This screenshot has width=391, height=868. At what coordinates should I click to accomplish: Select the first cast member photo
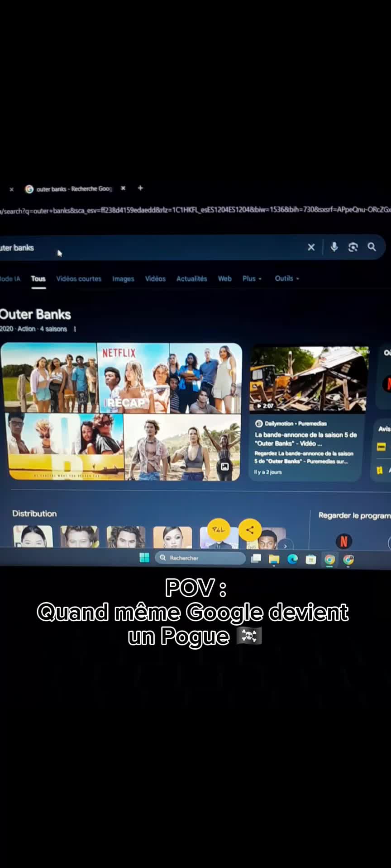pos(33,537)
